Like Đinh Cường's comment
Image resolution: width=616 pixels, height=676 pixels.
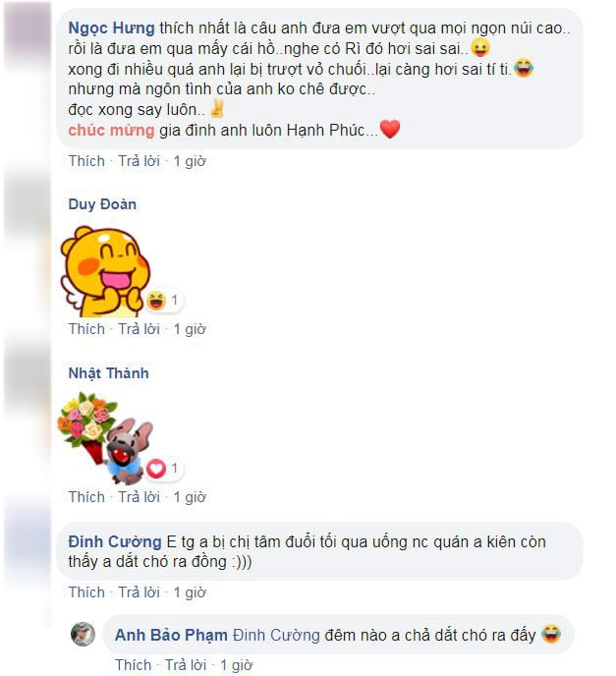tap(86, 592)
